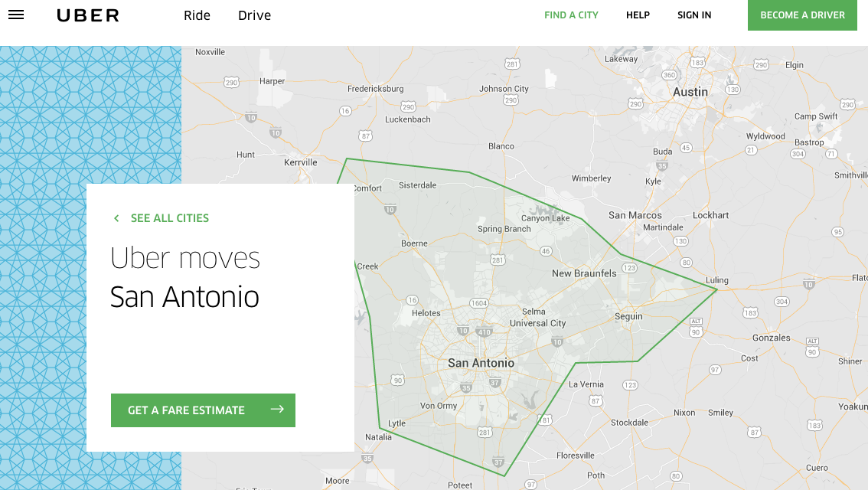Screen dimensions: 868x490
Task: Click the Interstate 37 shield in San Antonio
Action: 495,383
